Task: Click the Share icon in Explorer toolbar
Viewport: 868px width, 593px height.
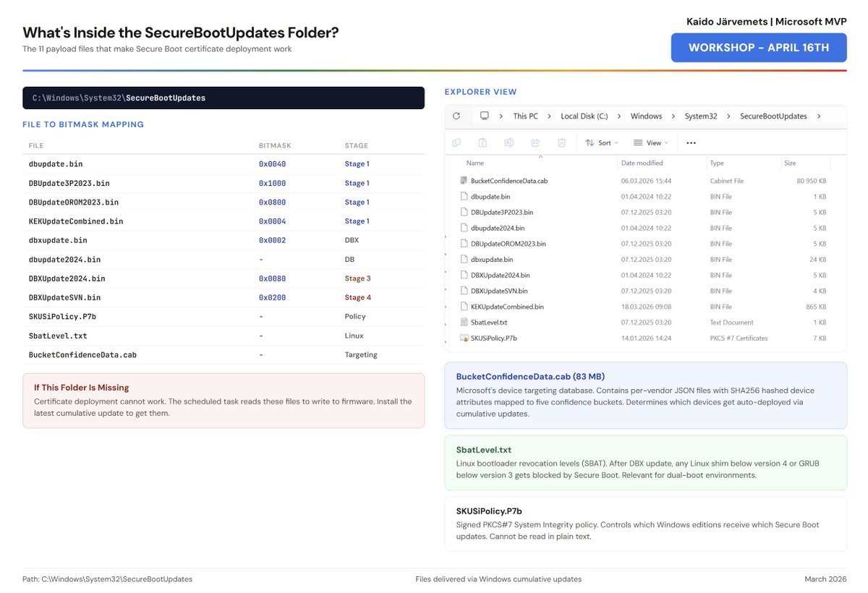Action: [x=535, y=142]
